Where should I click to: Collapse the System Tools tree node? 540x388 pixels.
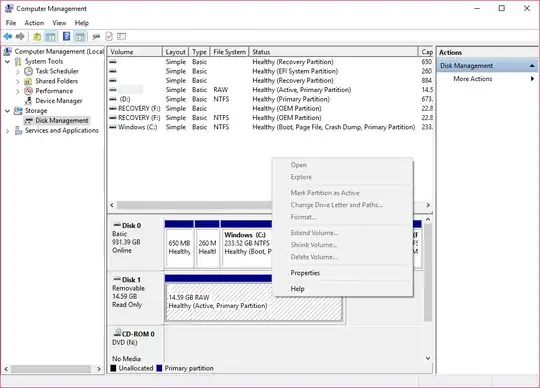[7, 62]
